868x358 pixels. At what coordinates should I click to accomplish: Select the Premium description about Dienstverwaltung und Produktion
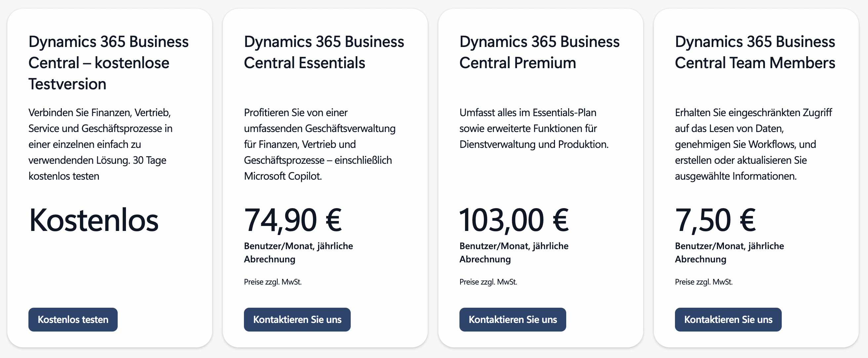(534, 128)
